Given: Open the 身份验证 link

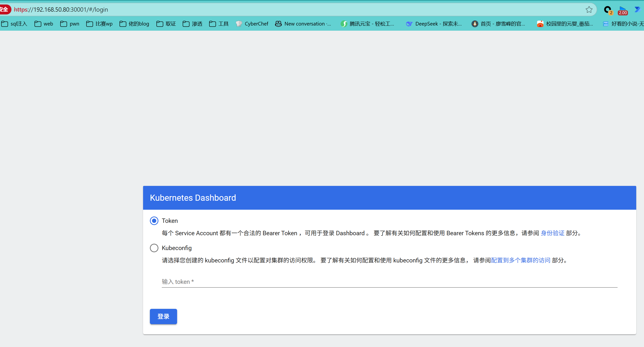Looking at the screenshot, I should [x=552, y=233].
